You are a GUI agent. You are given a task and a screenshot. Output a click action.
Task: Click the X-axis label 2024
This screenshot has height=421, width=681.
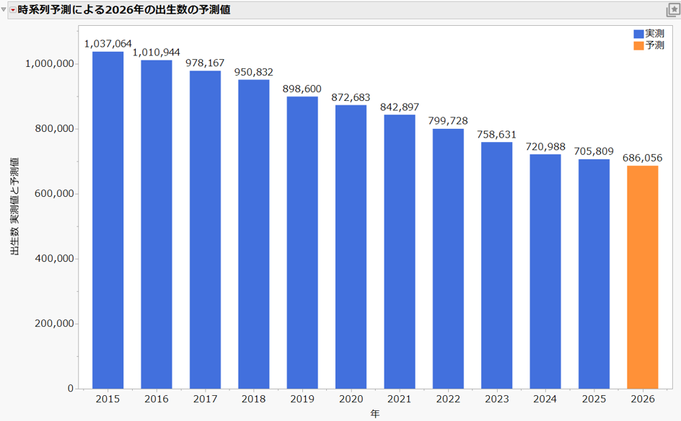pos(545,399)
